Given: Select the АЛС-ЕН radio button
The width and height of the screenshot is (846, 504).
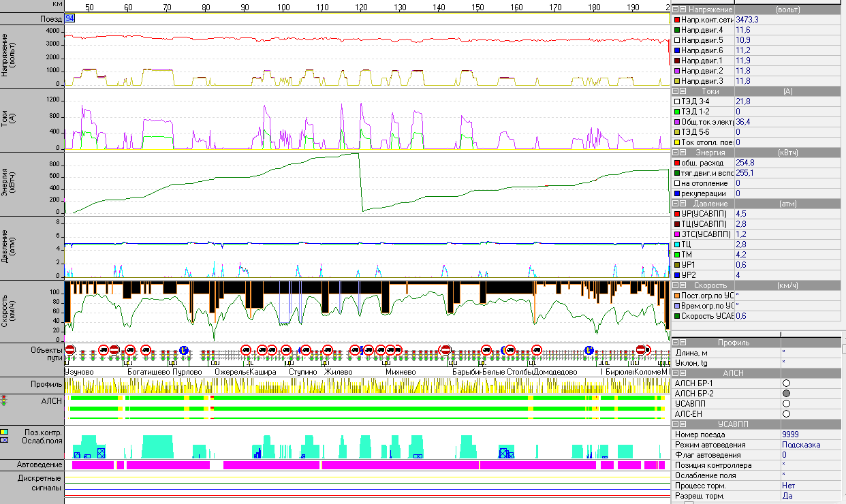Looking at the screenshot, I should pyautogui.click(x=786, y=413).
